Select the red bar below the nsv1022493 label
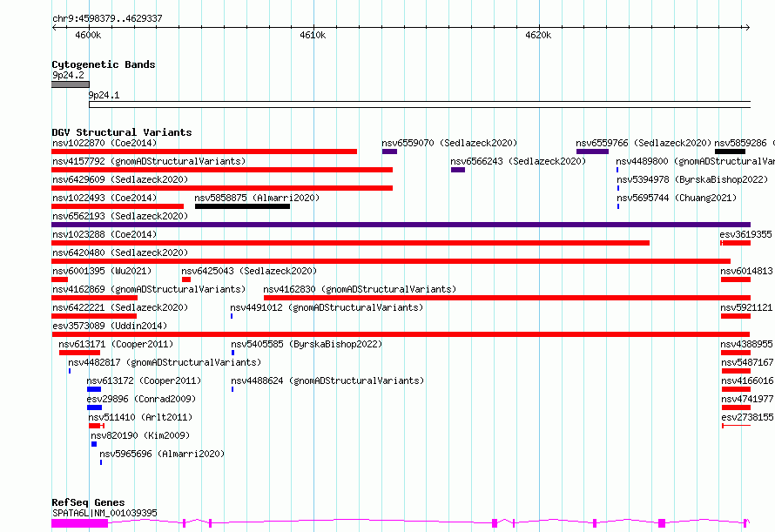The image size is (775, 532). click(118, 206)
